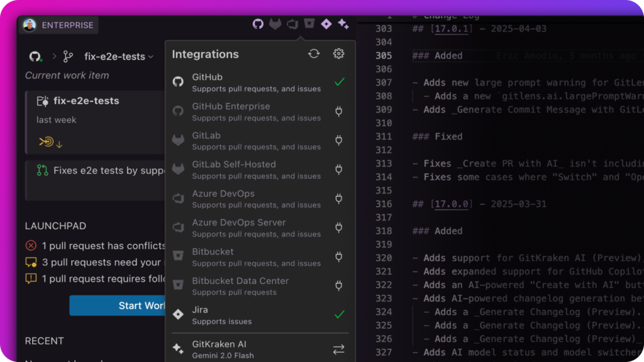
Task: Click the Azure DevOps icon in the toolbar
Action: point(292,23)
